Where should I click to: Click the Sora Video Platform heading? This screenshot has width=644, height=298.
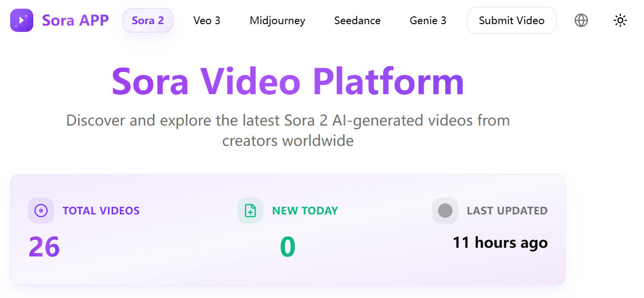coord(288,81)
